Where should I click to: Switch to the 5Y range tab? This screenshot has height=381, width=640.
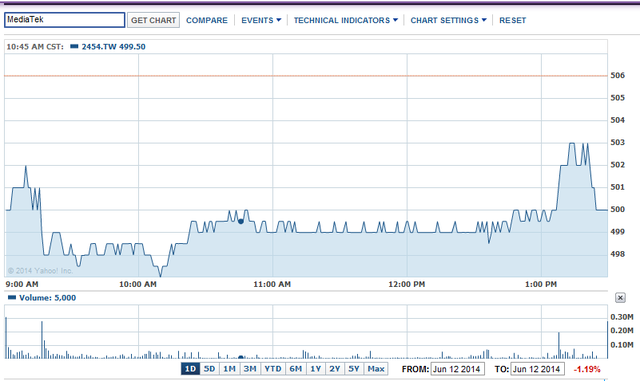pyautogui.click(x=354, y=369)
